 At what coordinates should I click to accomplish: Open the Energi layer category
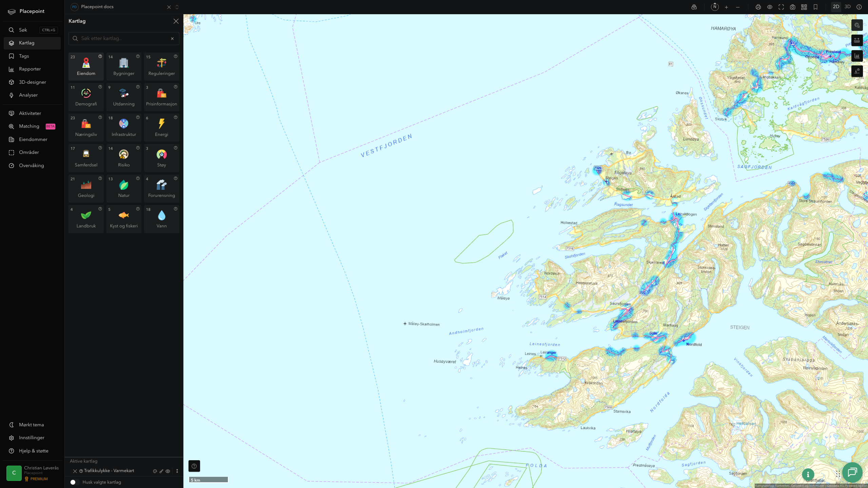click(162, 127)
